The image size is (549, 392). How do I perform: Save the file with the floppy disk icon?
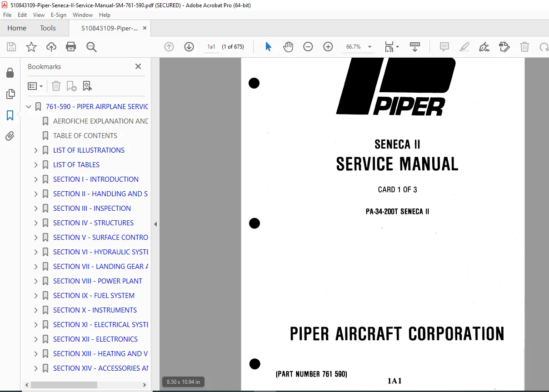(11, 47)
